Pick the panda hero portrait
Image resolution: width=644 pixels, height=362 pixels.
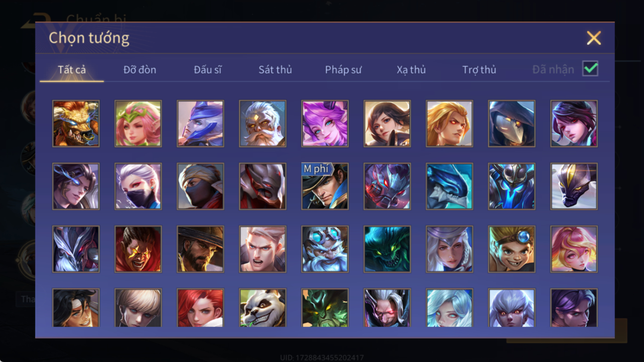(263, 308)
